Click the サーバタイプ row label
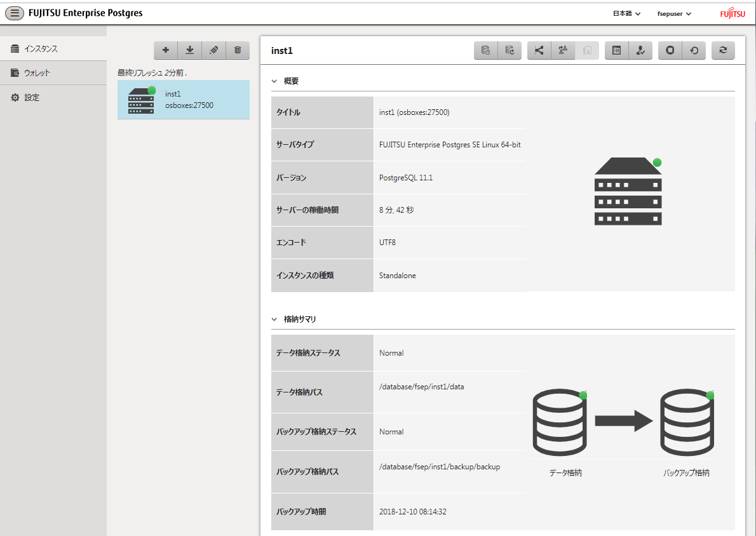The height and width of the screenshot is (536, 756). pyautogui.click(x=295, y=145)
